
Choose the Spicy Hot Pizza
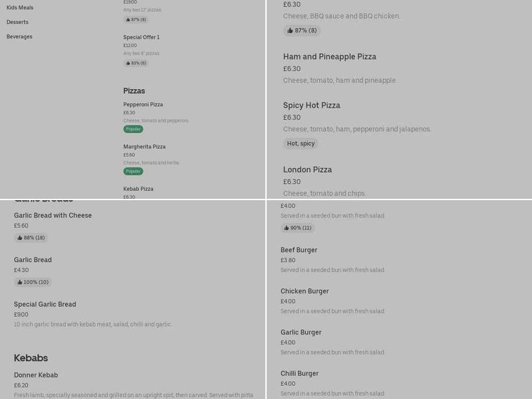(311, 106)
